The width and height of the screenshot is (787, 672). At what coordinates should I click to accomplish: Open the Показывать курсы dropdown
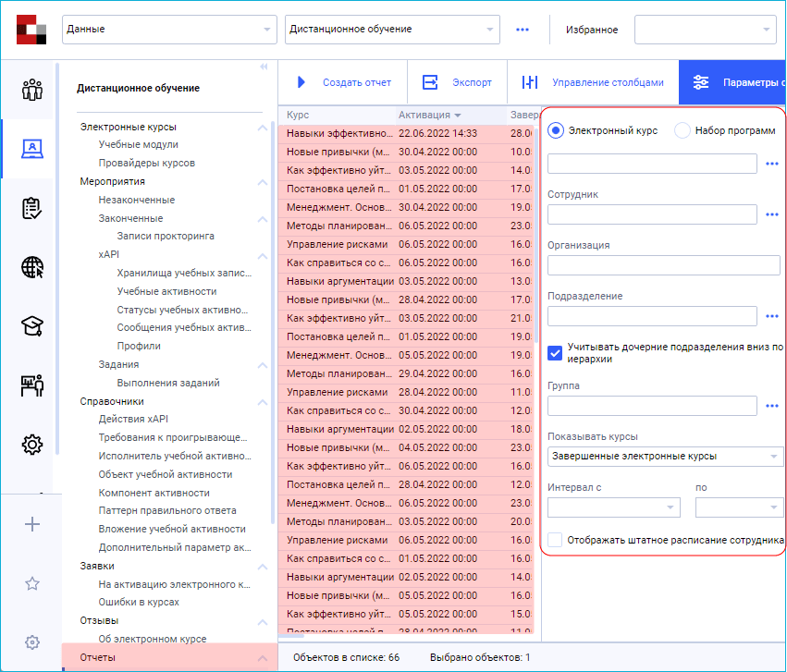[662, 456]
